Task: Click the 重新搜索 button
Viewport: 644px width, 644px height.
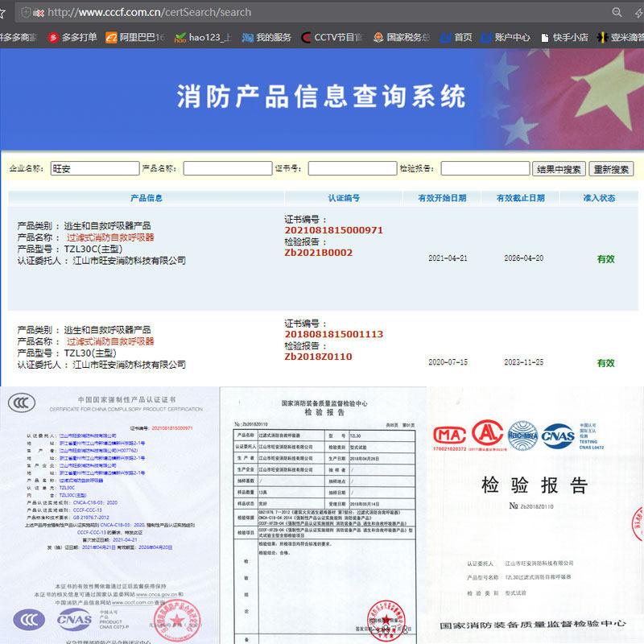Action: [x=611, y=169]
